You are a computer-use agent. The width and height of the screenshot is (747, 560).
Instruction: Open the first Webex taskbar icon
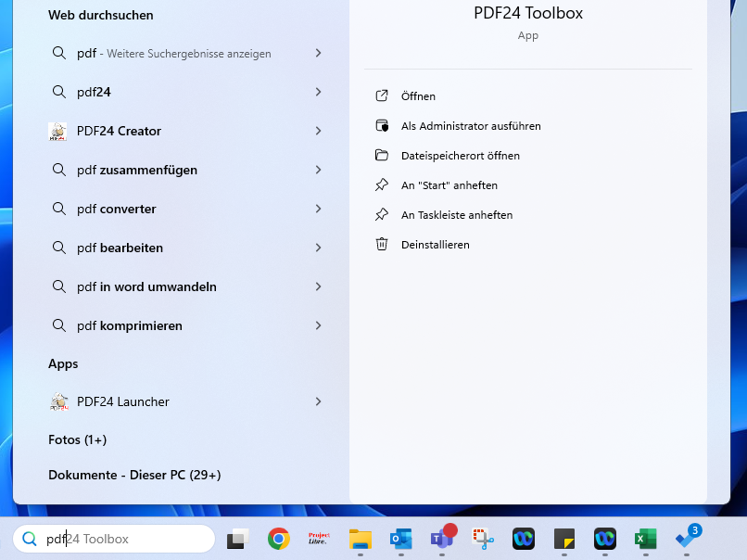(x=524, y=539)
